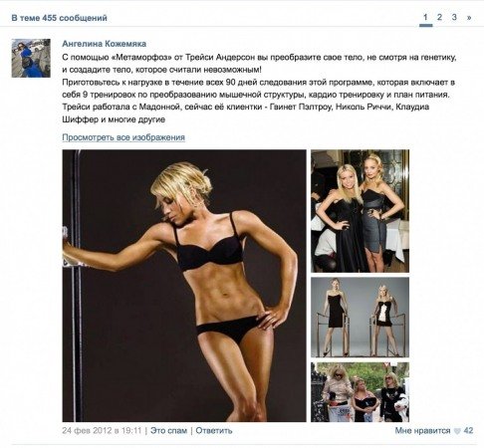Screen dimensions: 484x448
Task: Open photo of two blonde women in dresses
Action: tap(360, 211)
